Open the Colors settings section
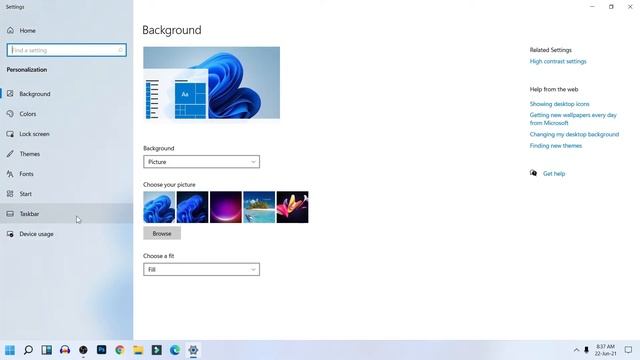Screen dimensions: 640x360 tap(67, 114)
